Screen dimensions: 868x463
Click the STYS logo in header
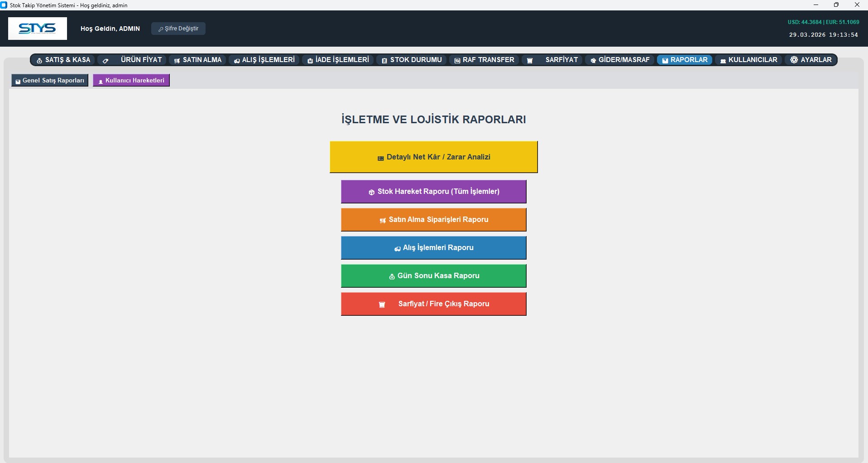tap(37, 29)
